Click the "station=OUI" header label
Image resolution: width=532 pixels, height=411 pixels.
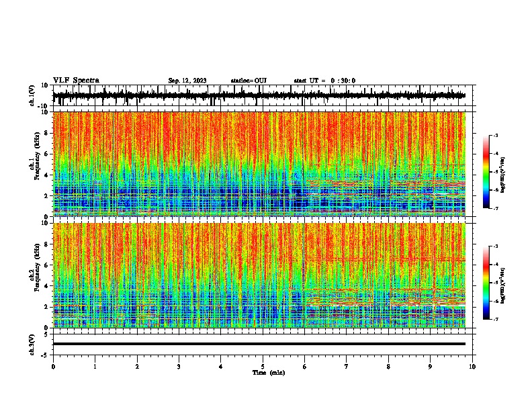(249, 81)
